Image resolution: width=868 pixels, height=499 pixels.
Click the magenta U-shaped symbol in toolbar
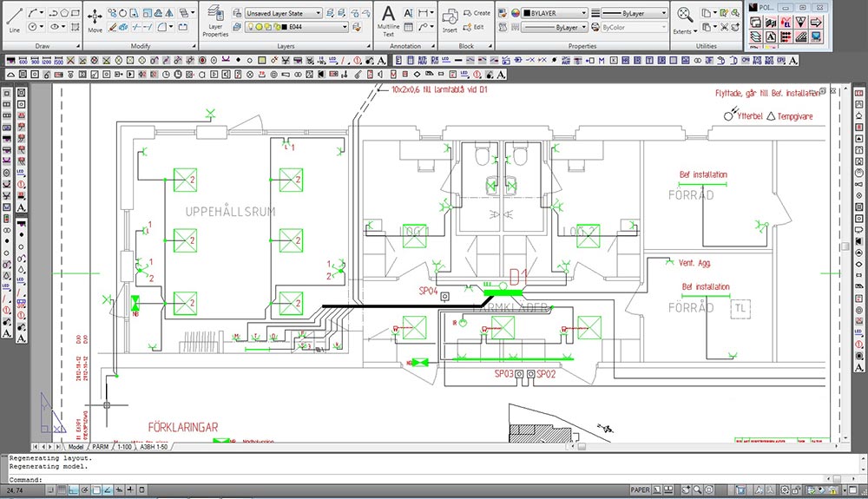tap(226, 60)
